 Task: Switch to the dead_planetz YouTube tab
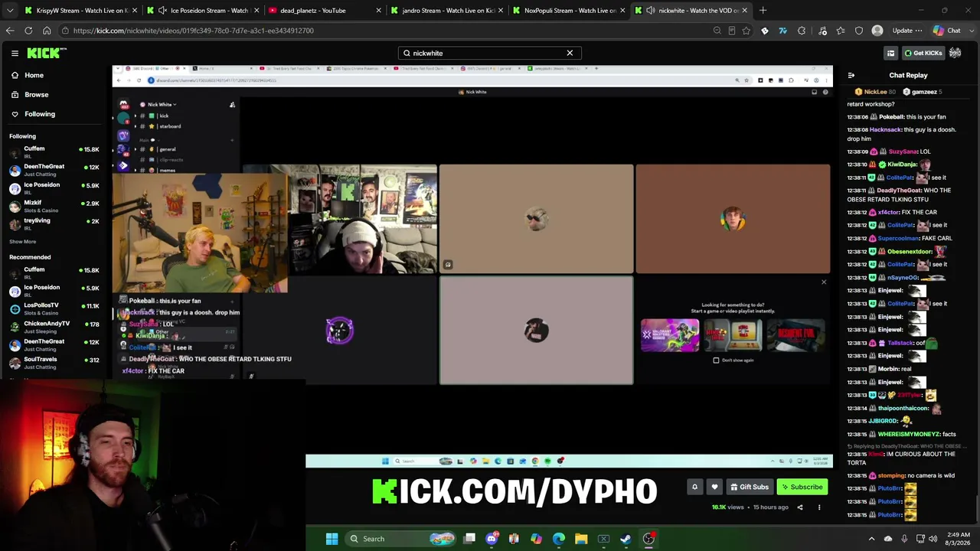[x=325, y=11]
